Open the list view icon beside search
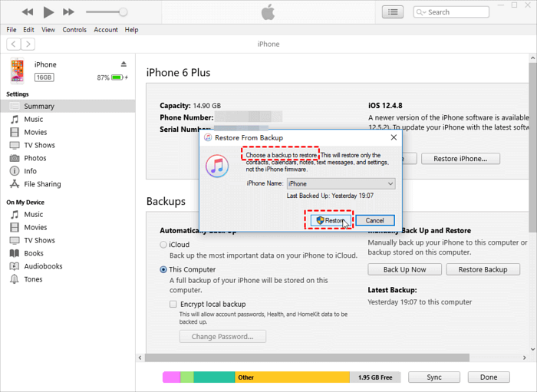The height and width of the screenshot is (392, 537). point(393,12)
